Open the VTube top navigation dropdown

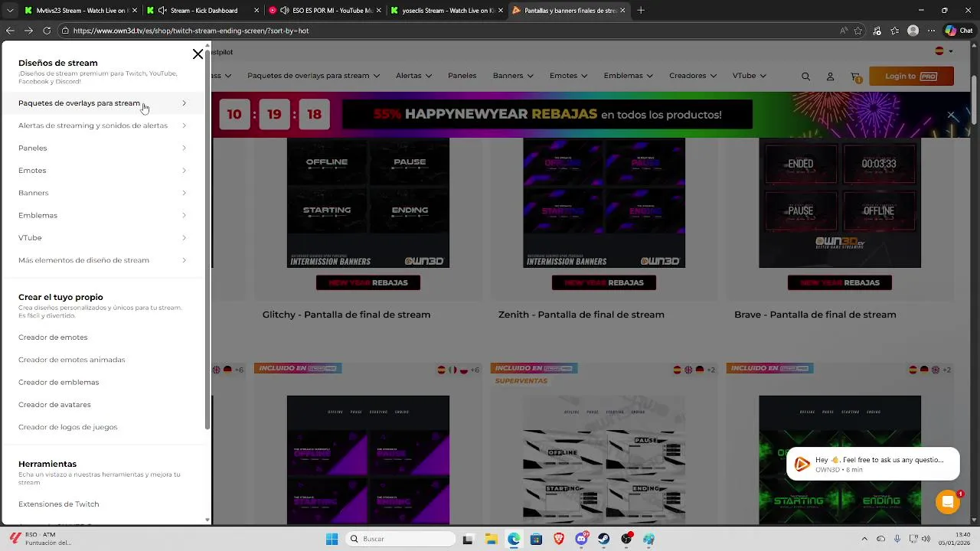(749, 76)
